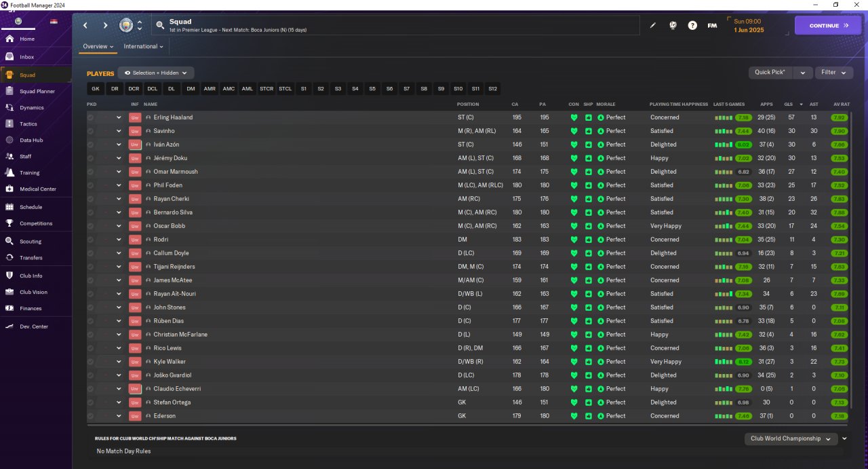Click the Continue button
The width and height of the screenshot is (868, 469).
pos(828,26)
